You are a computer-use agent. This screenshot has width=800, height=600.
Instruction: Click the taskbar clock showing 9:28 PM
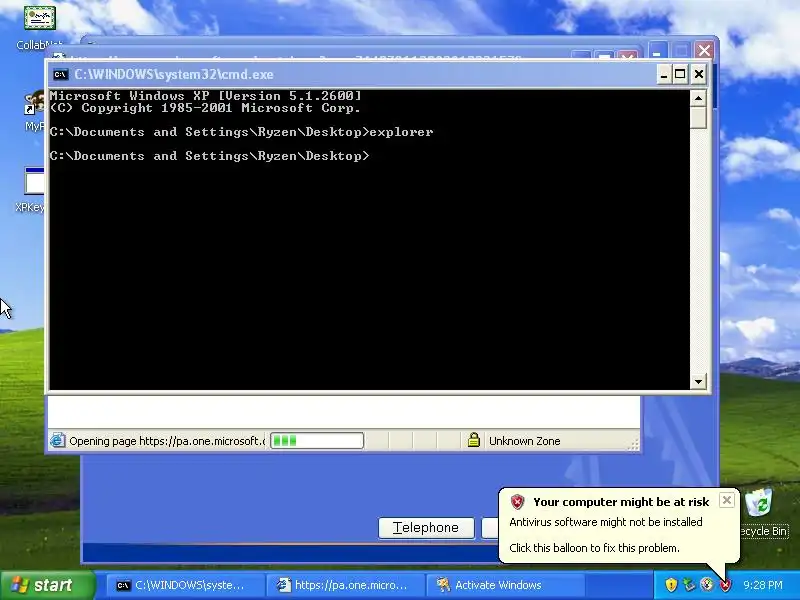click(763, 585)
